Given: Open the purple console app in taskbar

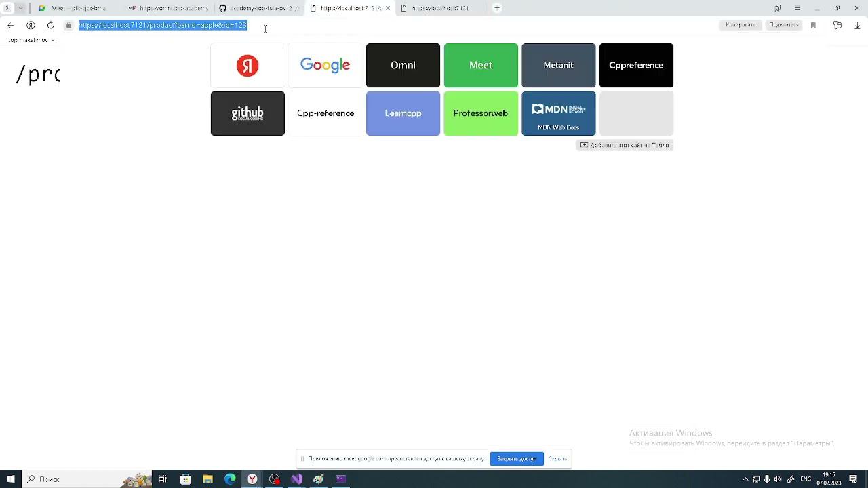Looking at the screenshot, I should tap(341, 479).
